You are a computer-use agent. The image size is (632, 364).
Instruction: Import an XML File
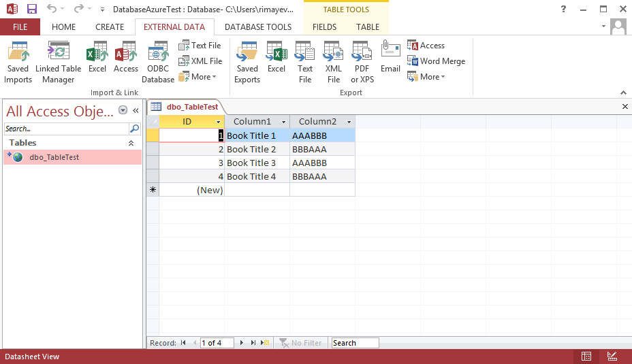pyautogui.click(x=200, y=61)
